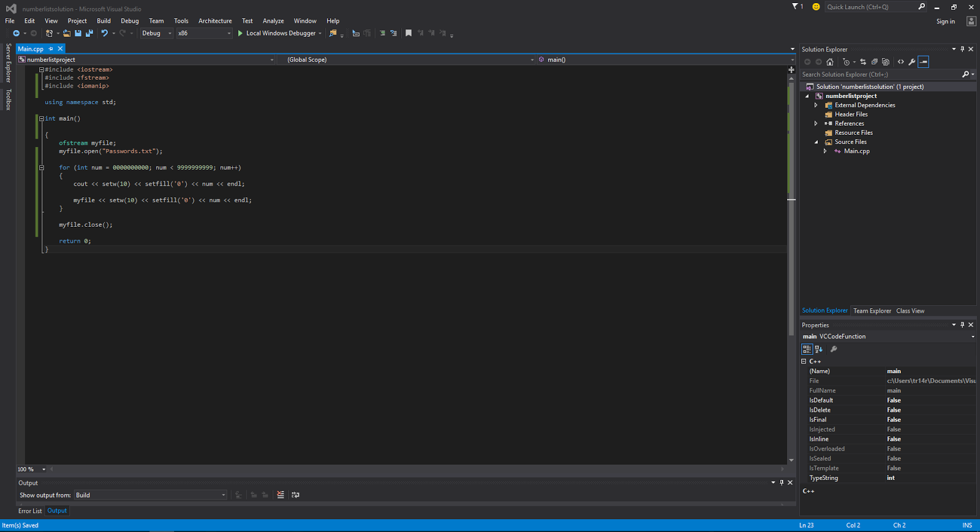The height and width of the screenshot is (532, 980).
Task: Toggle auto-hide pin on Properties panel
Action: [962, 325]
